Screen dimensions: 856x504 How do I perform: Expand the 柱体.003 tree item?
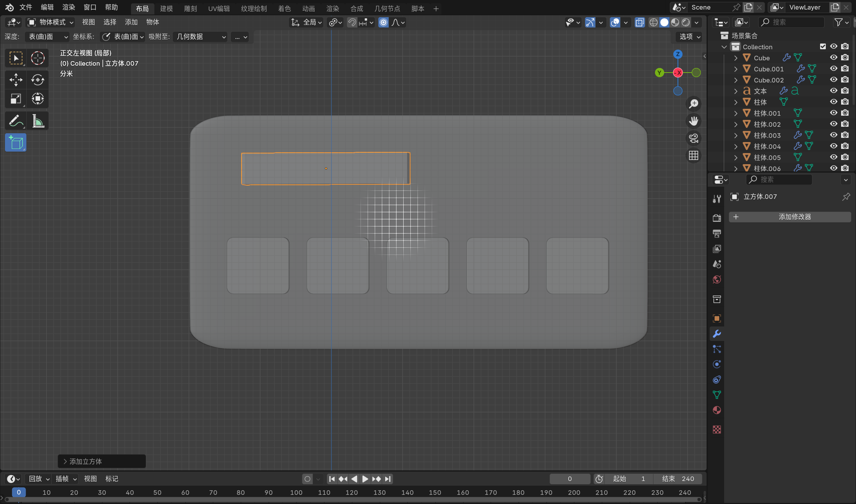point(736,135)
